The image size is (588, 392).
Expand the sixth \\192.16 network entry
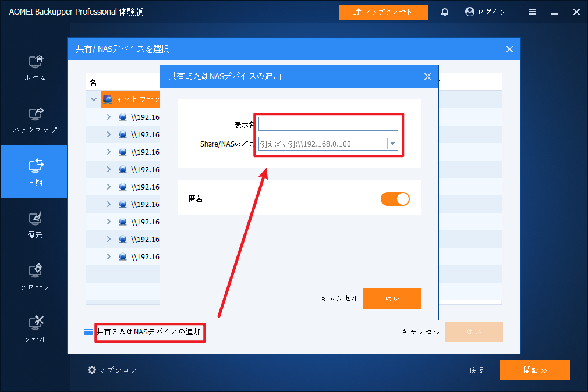[x=109, y=204]
